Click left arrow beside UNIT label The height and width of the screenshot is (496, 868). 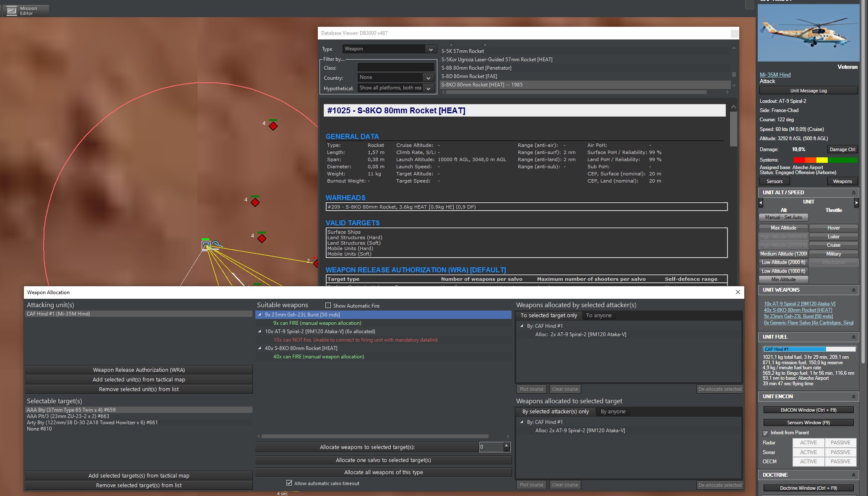click(x=761, y=202)
